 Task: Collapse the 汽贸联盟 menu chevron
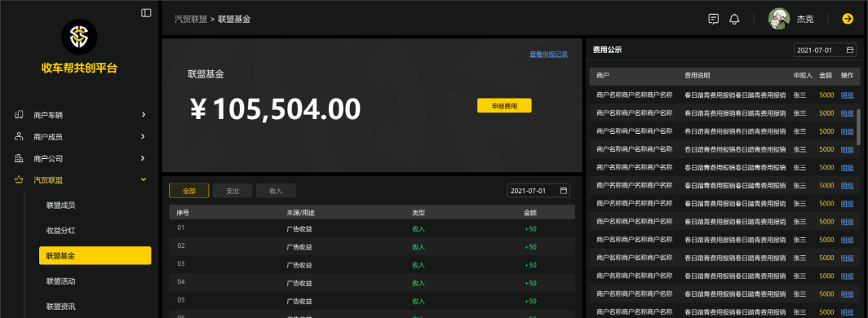tap(144, 179)
